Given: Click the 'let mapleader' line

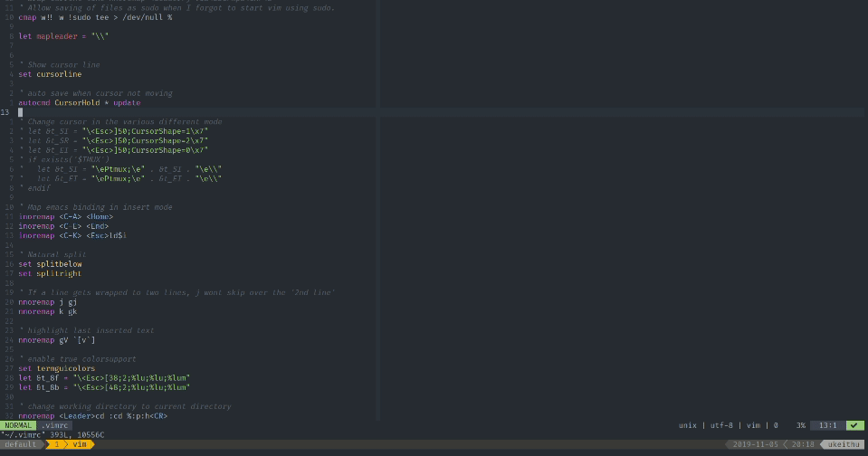Looking at the screenshot, I should click(63, 36).
